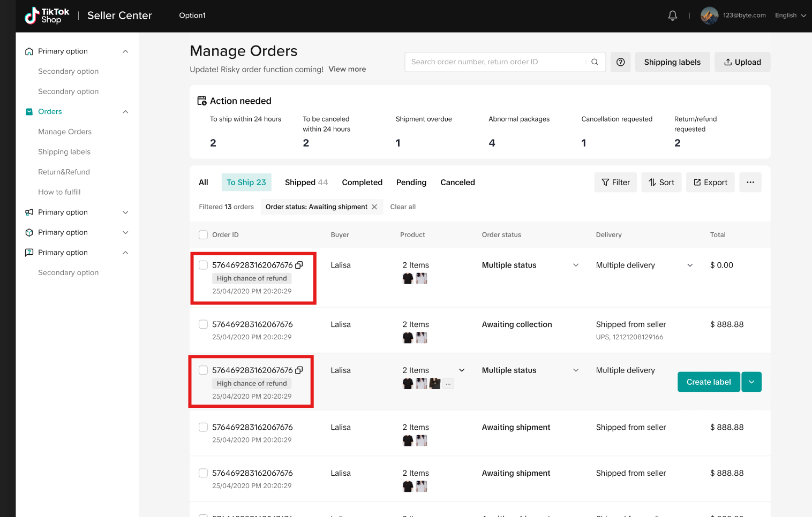Viewport: 812px width, 517px height.
Task: Open Return&Refund in the sidebar
Action: [64, 172]
